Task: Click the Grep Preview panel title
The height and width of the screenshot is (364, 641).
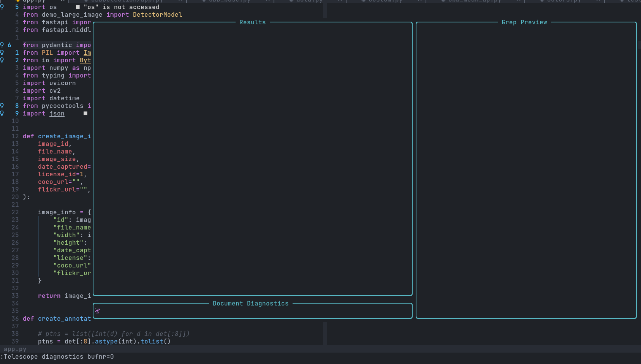Action: 524,22
